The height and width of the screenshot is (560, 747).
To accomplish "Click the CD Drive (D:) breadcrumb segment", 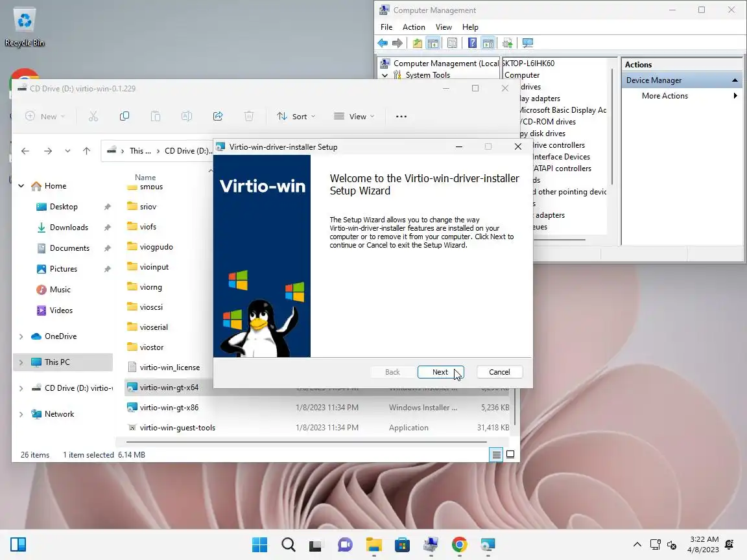I will 187,151.
